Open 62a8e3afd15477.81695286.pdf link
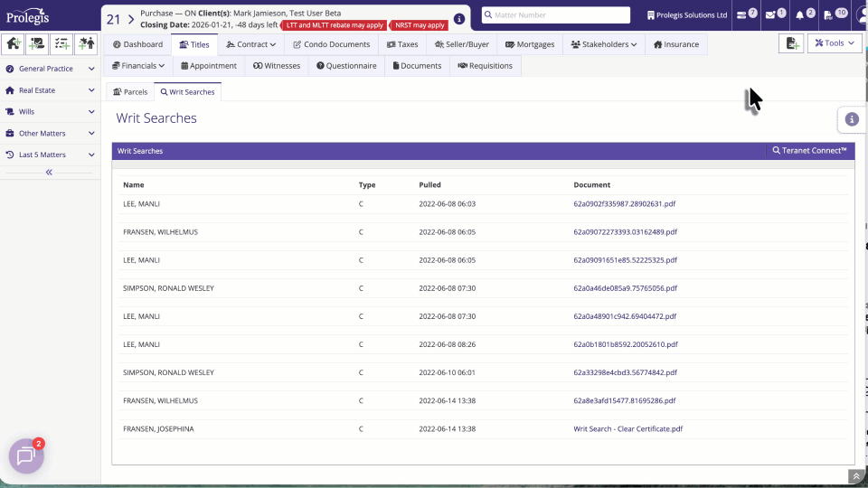 (625, 400)
